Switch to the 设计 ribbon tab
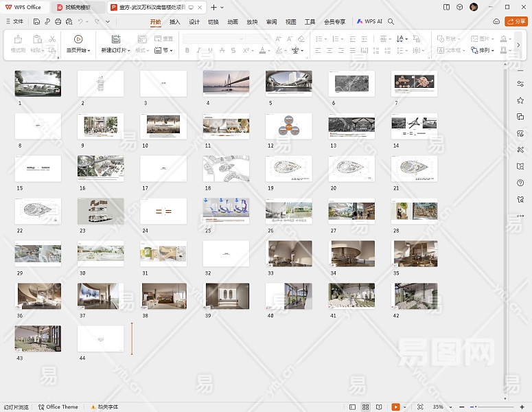This screenshot has width=532, height=412. pyautogui.click(x=194, y=22)
